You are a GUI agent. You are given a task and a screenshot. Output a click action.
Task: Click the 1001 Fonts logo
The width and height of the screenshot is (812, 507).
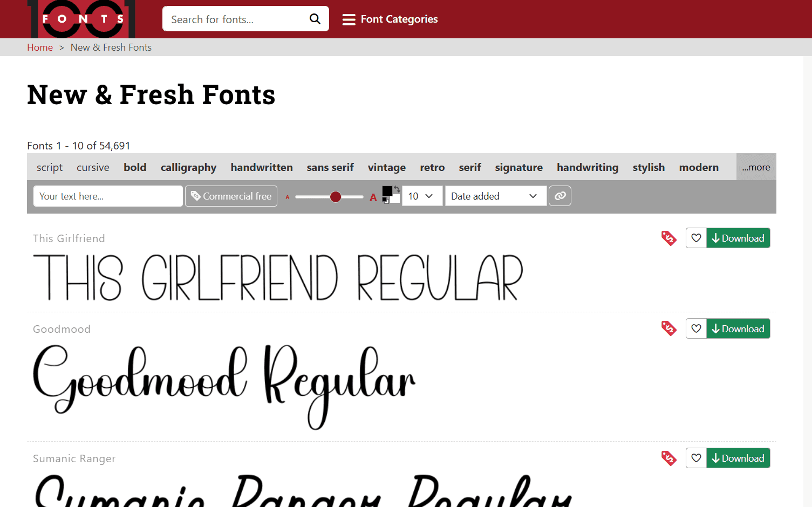tap(81, 19)
